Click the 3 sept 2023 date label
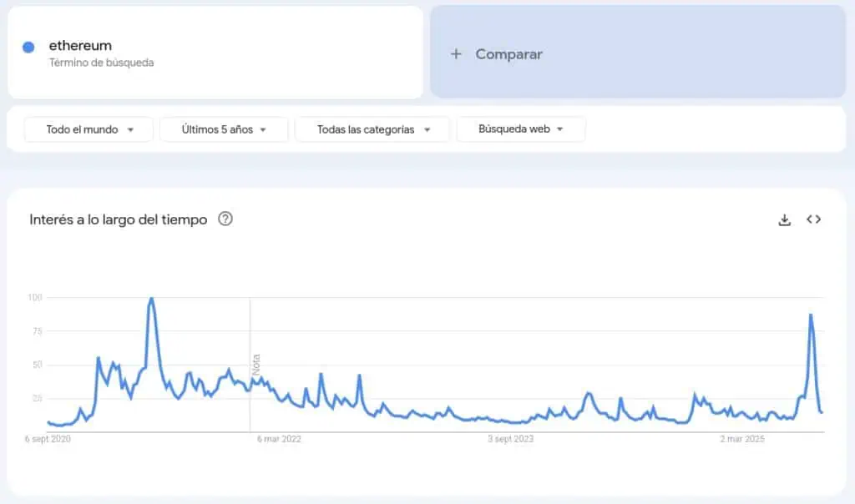855x504 pixels. (x=511, y=438)
